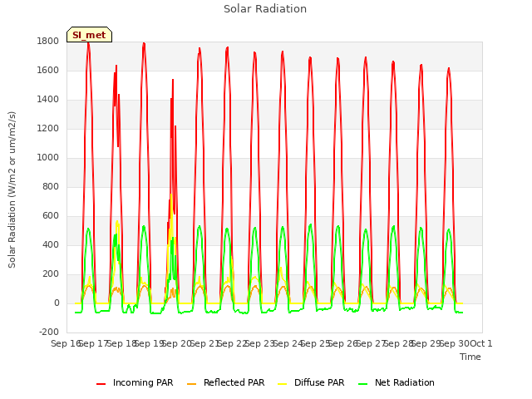This screenshot has width=532, height=399.
Task: Click the 1800 y-axis tick label
Action: (48, 42)
